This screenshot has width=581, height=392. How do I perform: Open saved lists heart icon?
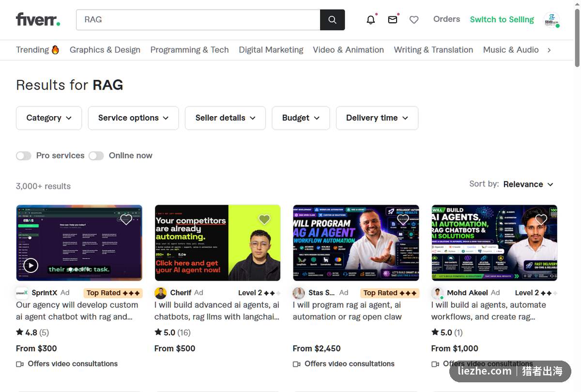tap(414, 20)
